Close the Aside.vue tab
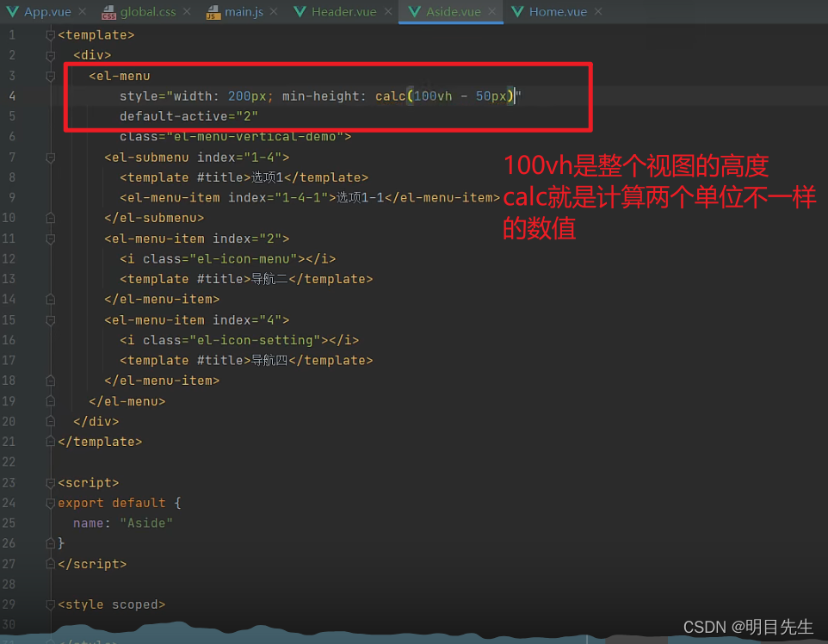 pos(492,11)
